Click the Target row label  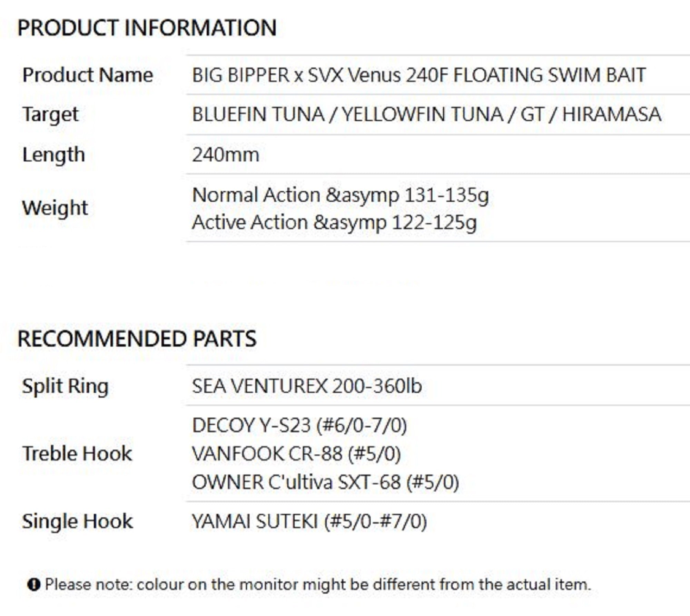(50, 114)
